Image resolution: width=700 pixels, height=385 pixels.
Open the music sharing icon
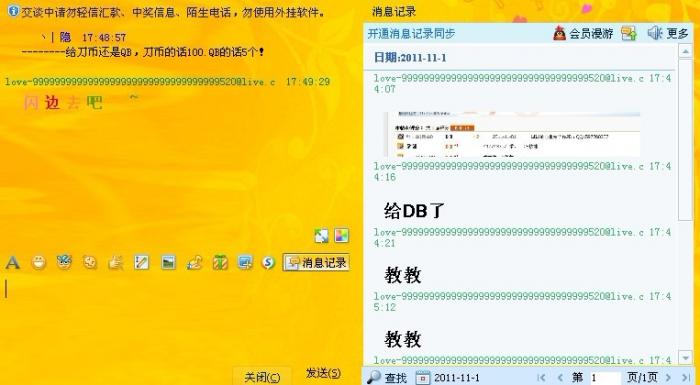point(194,263)
